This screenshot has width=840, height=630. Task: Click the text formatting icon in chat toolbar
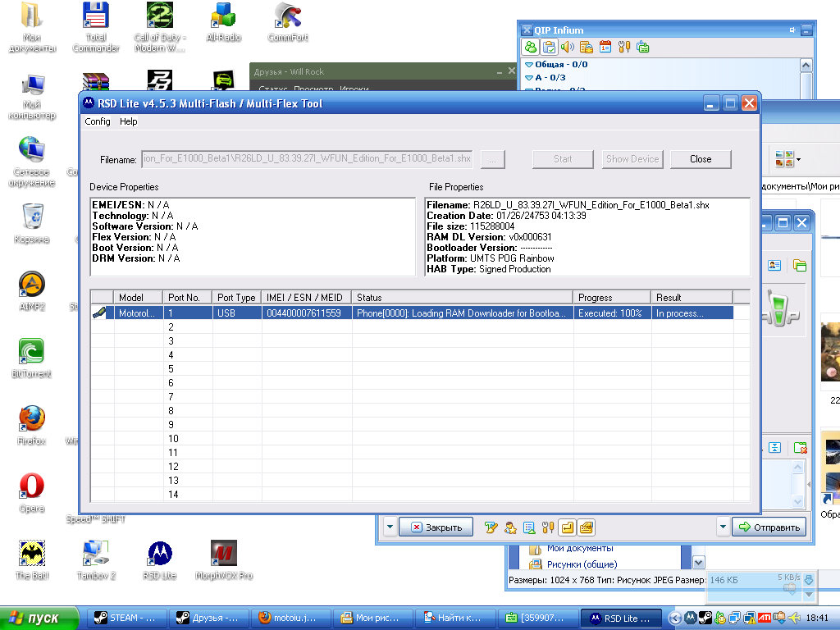pyautogui.click(x=491, y=527)
